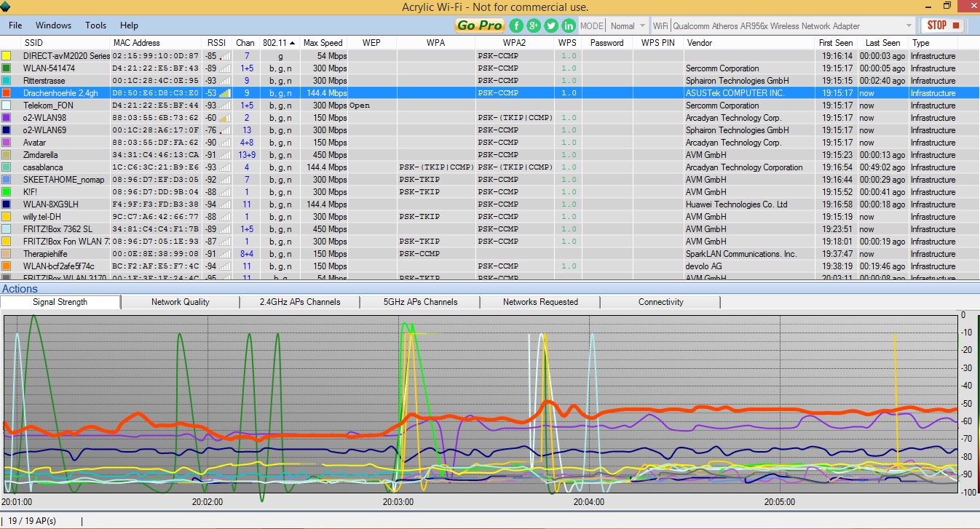Sort table by SSID column header
The height and width of the screenshot is (529, 980).
(65, 43)
